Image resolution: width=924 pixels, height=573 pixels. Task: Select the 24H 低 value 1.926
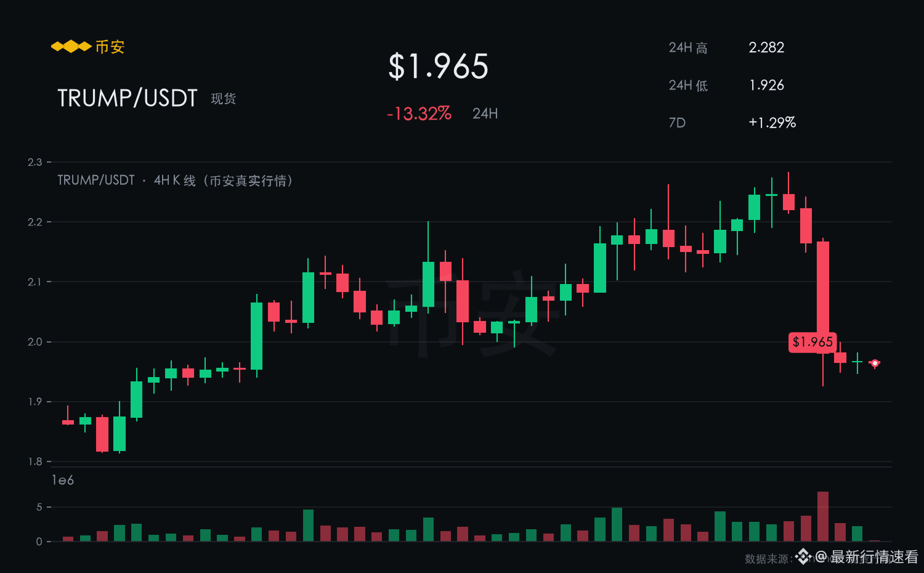[x=766, y=85]
